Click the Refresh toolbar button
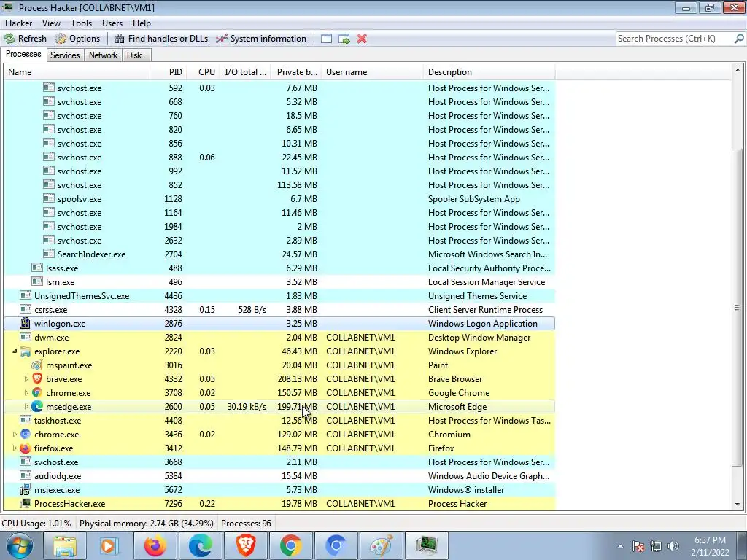The height and width of the screenshot is (560, 747). pos(26,39)
